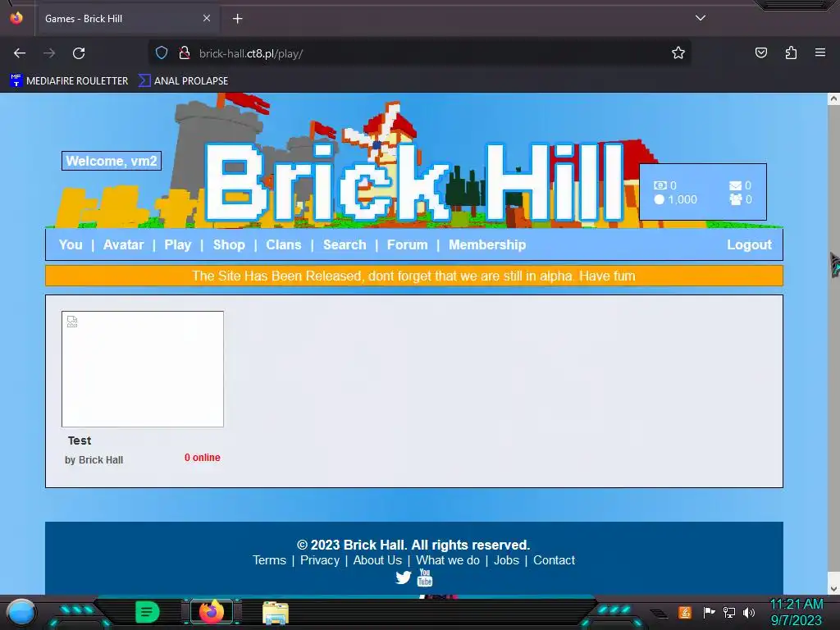Open the green notes app on taskbar

click(x=148, y=612)
